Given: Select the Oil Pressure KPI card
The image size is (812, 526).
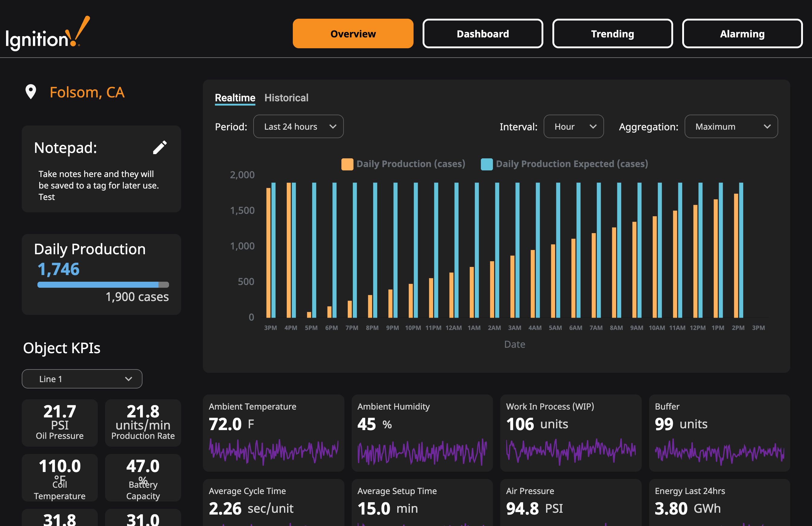Looking at the screenshot, I should coord(60,423).
